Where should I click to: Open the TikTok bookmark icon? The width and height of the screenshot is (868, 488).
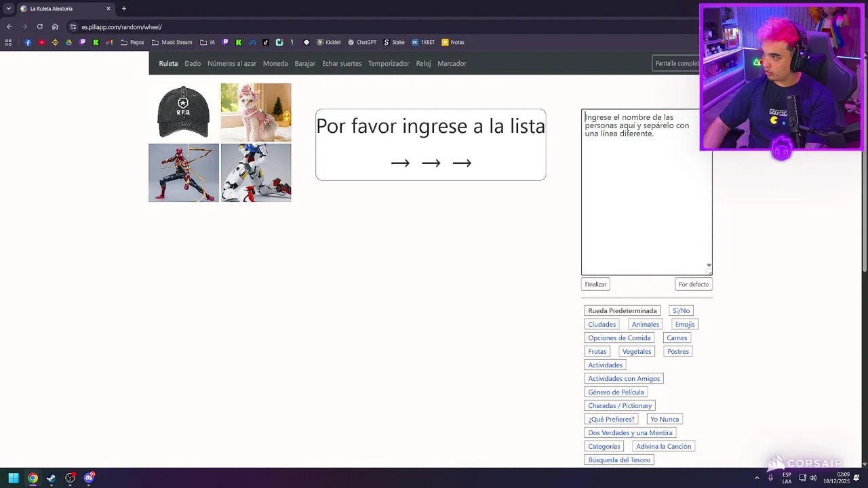coord(266,42)
